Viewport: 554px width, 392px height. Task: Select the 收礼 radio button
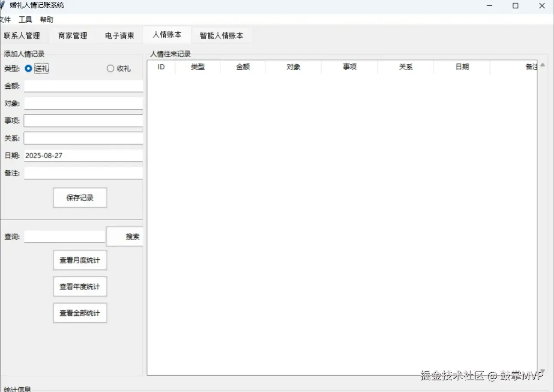click(110, 68)
